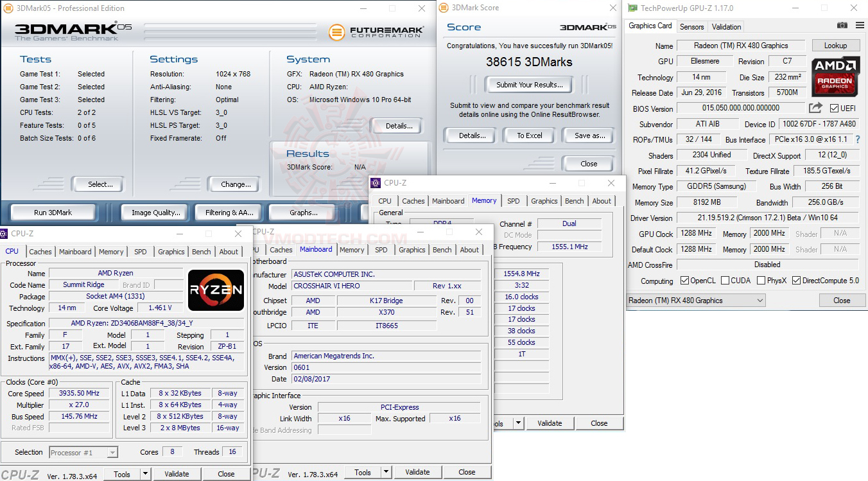Click the GPU-Z title bar card icon

click(x=632, y=8)
